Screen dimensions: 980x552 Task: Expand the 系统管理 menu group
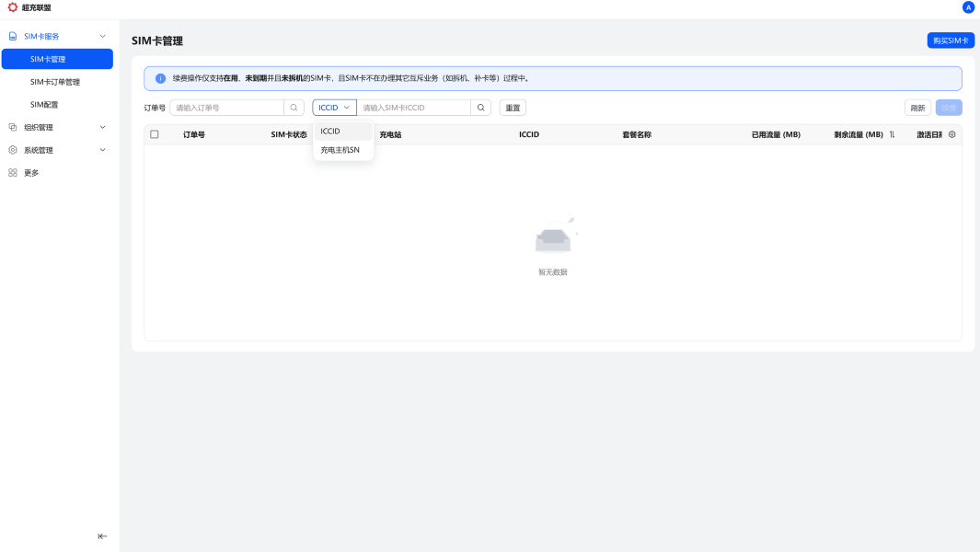[x=102, y=150]
